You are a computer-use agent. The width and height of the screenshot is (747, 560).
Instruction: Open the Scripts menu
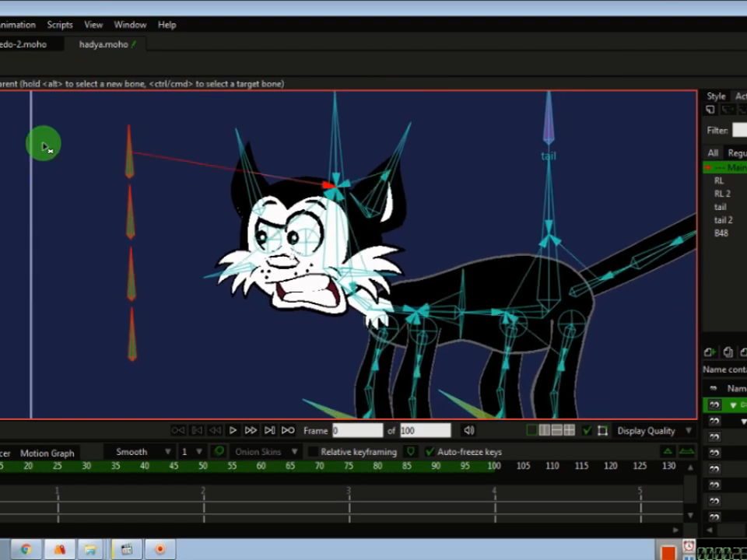click(x=60, y=25)
